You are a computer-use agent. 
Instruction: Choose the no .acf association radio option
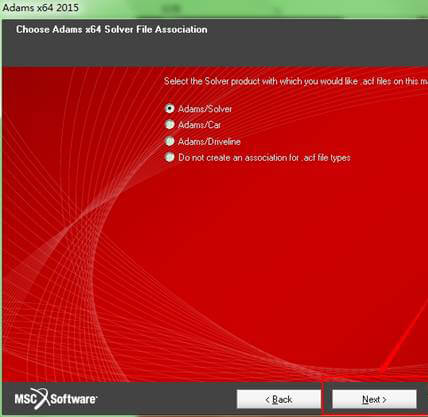(170, 157)
